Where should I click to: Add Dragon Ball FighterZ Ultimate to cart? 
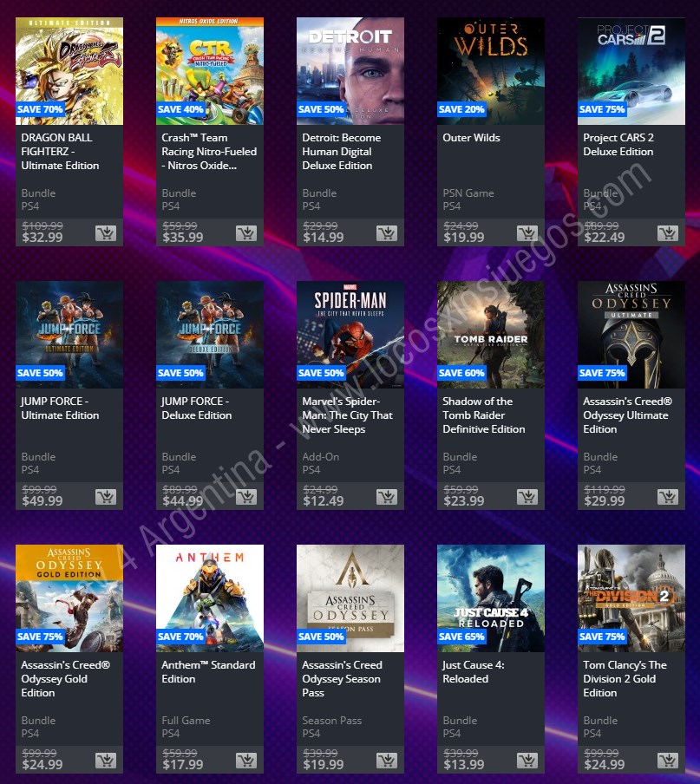click(106, 233)
